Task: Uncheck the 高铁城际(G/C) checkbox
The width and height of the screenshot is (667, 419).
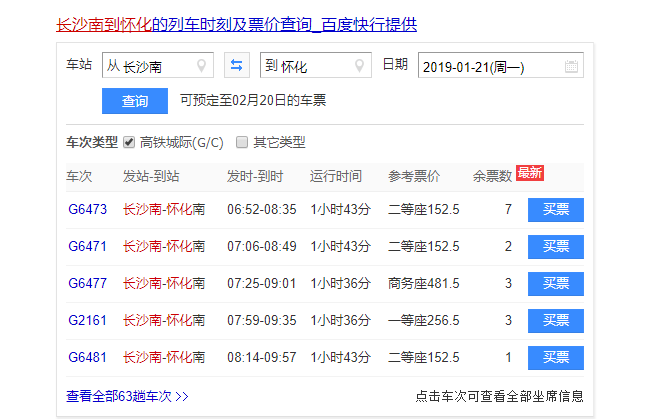Action: 129,142
